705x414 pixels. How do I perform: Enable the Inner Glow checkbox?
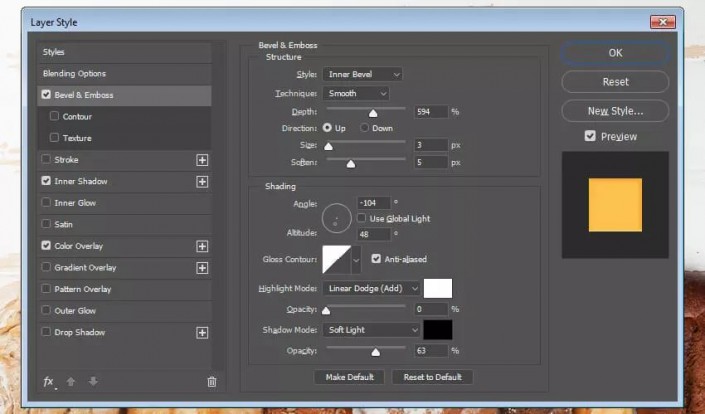[46, 202]
